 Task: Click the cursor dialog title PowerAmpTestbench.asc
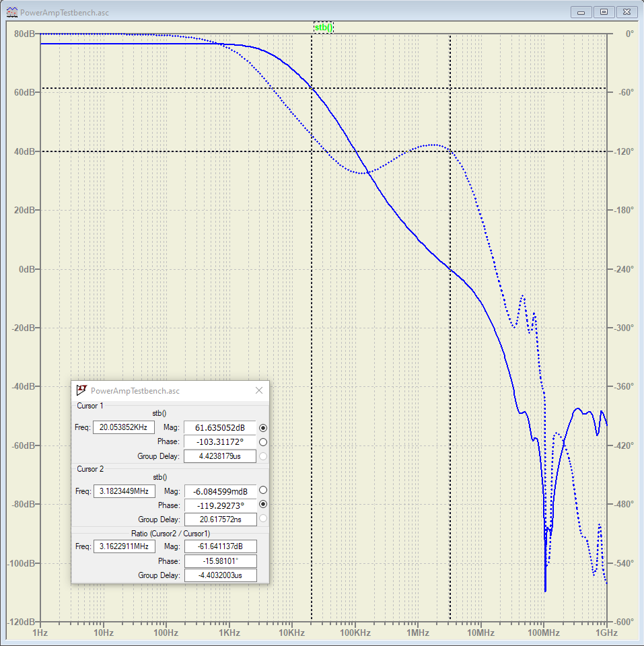(135, 391)
